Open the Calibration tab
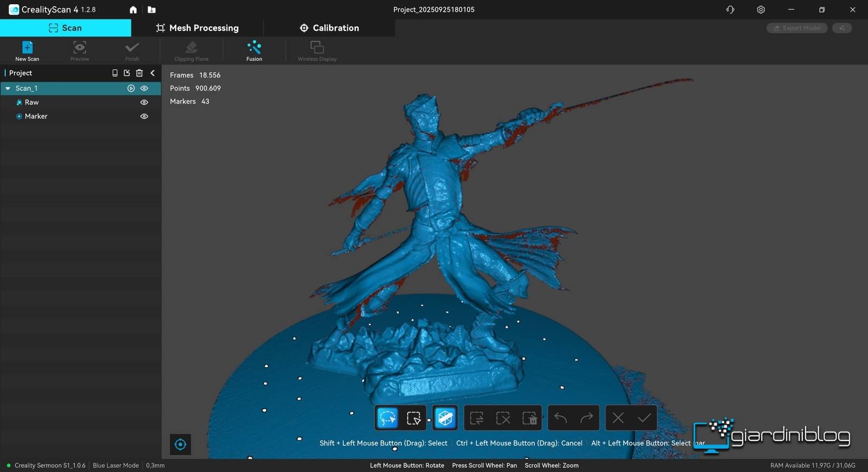The width and height of the screenshot is (868, 472). point(329,28)
